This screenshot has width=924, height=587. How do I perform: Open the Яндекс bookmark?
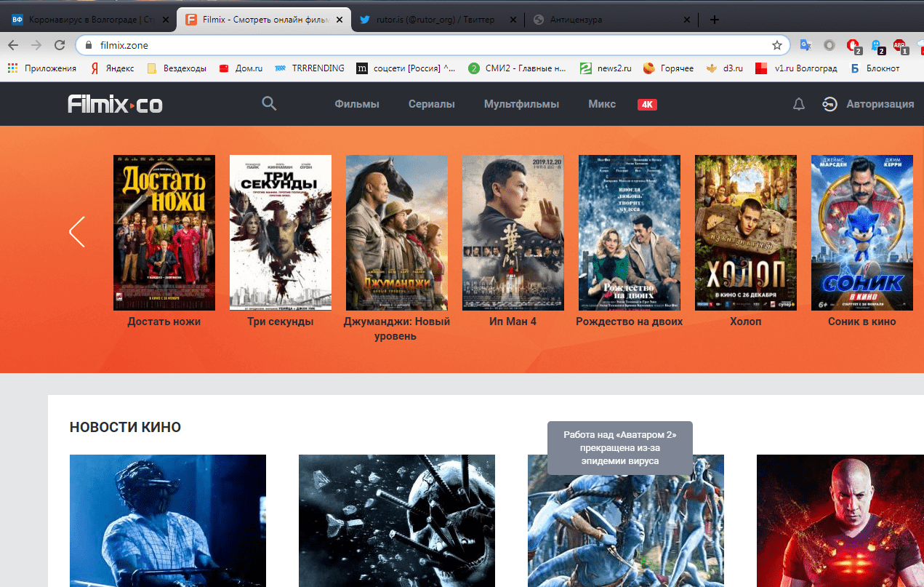[112, 68]
